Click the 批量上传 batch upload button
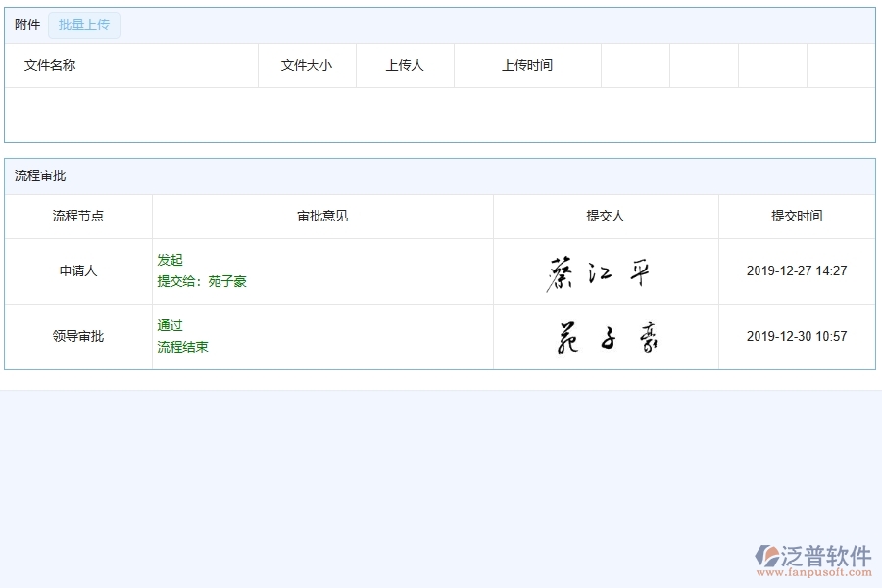 83,25
